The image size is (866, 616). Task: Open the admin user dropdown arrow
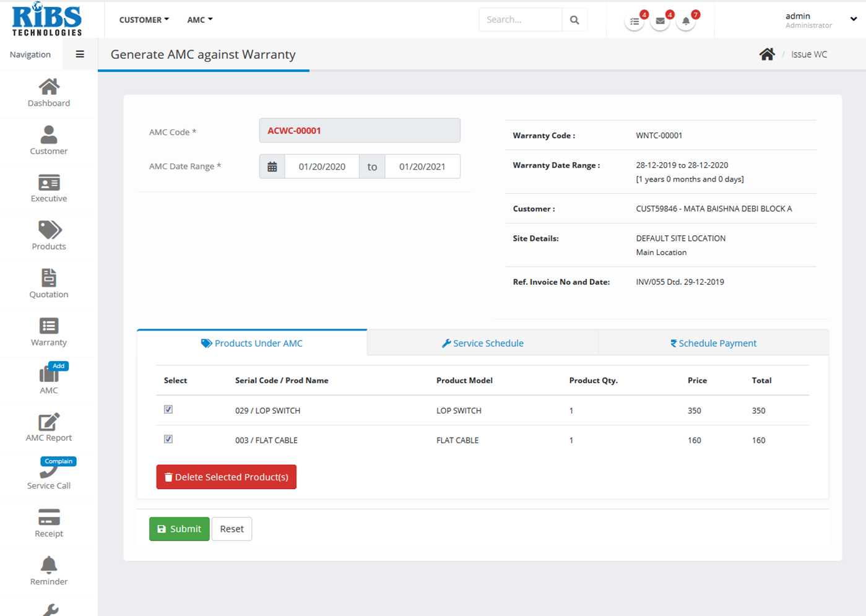click(x=853, y=19)
